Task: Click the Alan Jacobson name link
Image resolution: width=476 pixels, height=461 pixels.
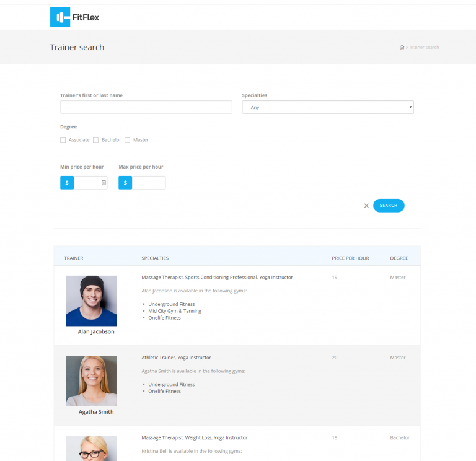Action: (x=96, y=331)
